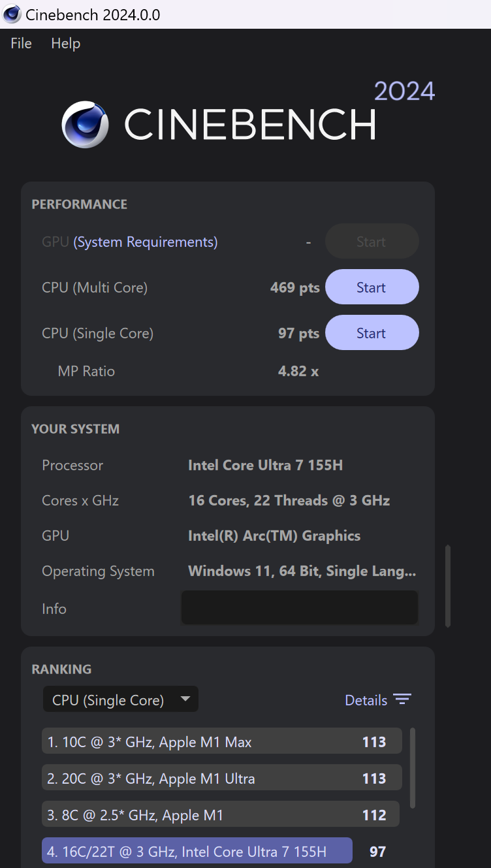Toggle the Details ranking view
The width and height of the screenshot is (491, 868).
click(x=378, y=700)
